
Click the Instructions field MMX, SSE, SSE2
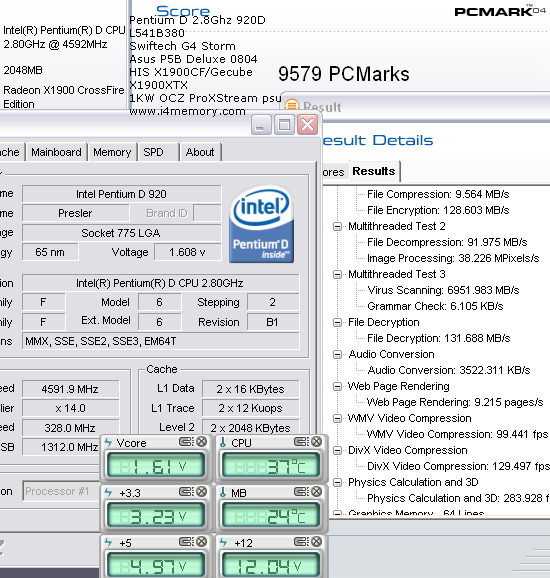coord(161,341)
